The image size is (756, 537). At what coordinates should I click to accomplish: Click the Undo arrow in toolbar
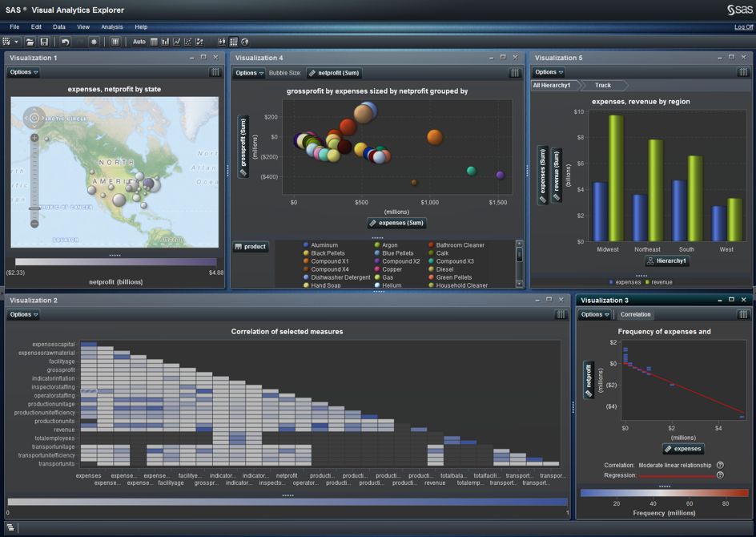tap(66, 42)
